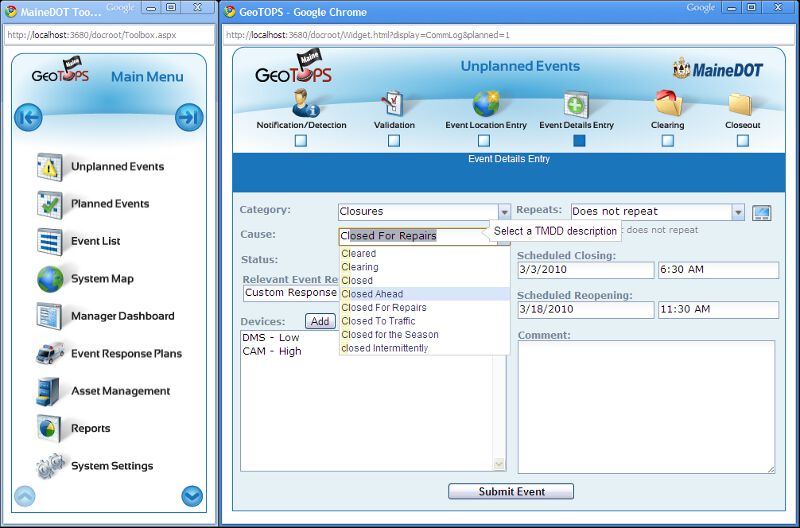The height and width of the screenshot is (528, 800).
Task: Click the menu scroll-down round arrow
Action: click(192, 496)
